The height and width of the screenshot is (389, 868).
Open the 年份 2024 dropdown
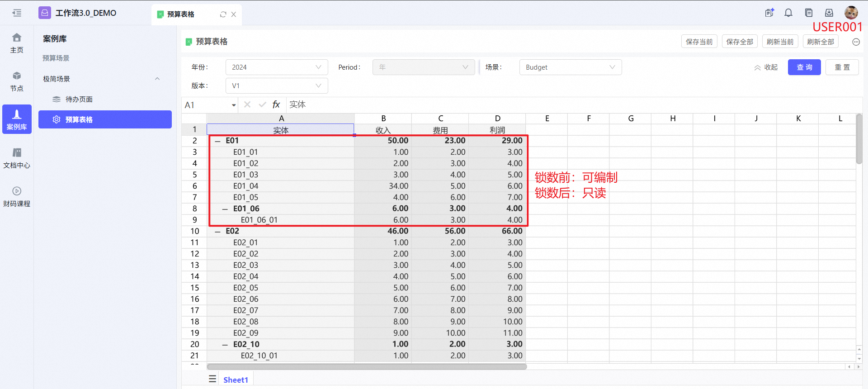(x=276, y=67)
